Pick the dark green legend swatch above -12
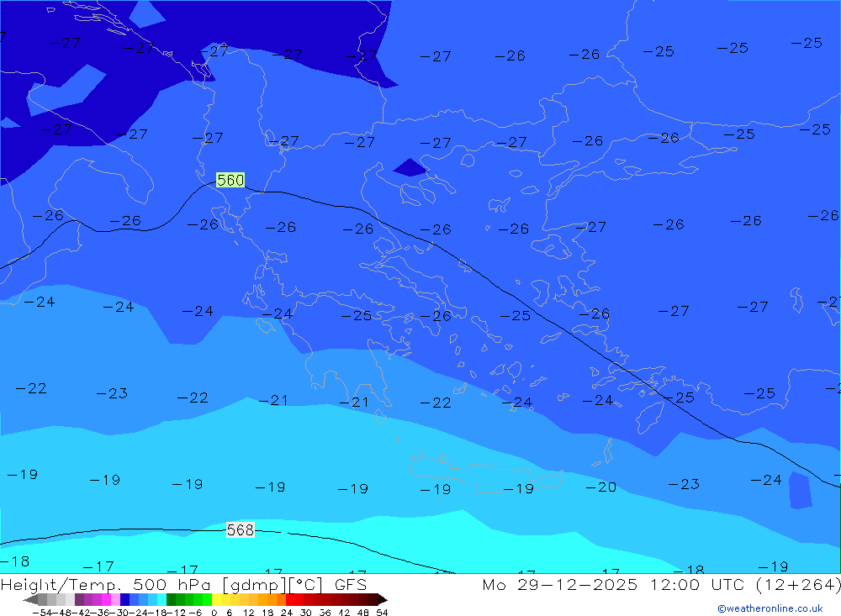The image size is (841, 616). coord(171,600)
